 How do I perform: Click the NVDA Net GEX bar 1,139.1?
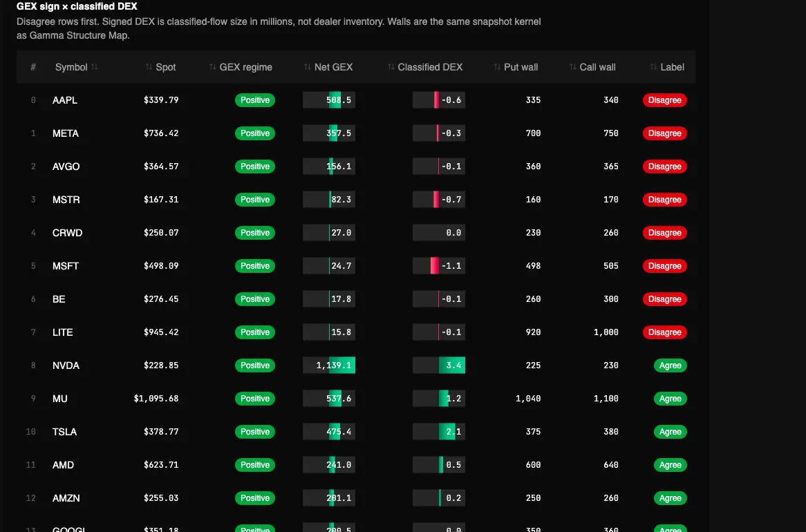329,365
